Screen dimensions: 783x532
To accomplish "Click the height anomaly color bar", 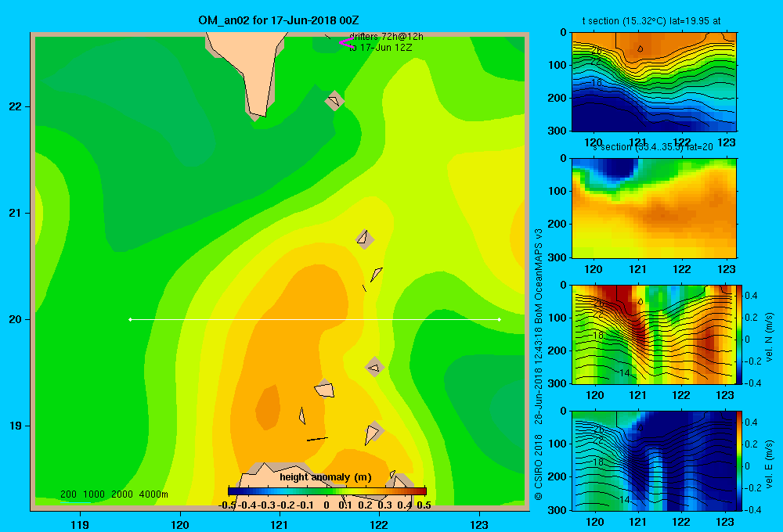I will tap(327, 491).
